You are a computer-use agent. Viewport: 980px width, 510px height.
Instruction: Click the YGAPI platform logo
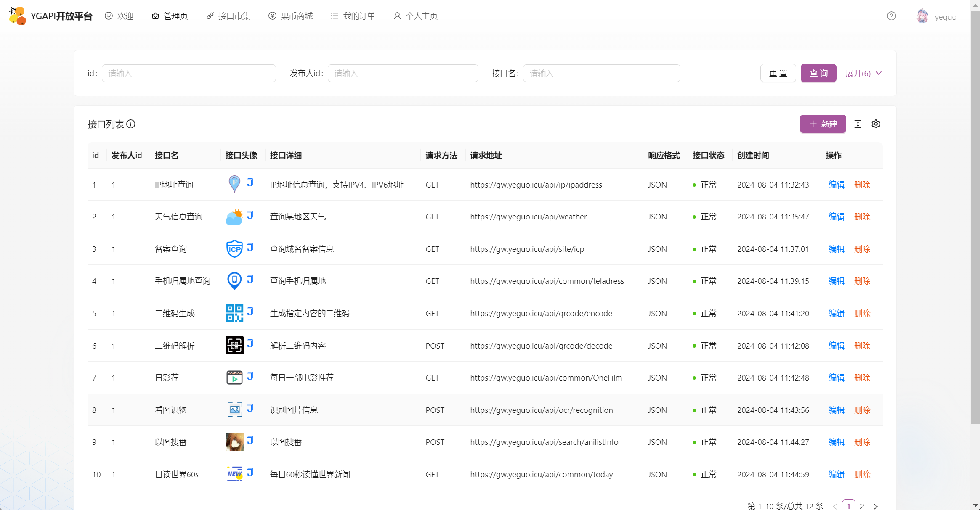coord(17,16)
